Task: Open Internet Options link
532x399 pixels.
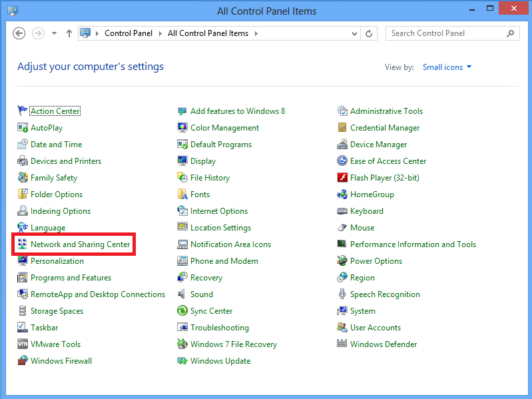Action: [x=219, y=211]
